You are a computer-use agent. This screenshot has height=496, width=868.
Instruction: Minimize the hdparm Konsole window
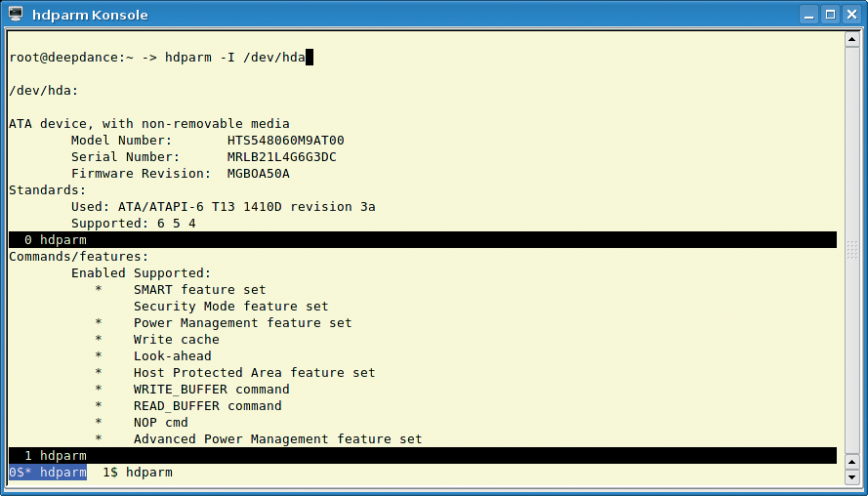click(808, 15)
